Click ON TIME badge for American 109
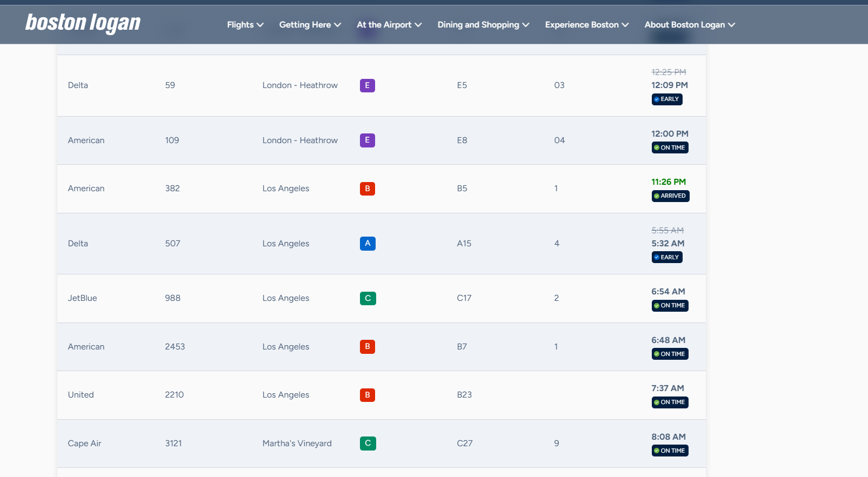The height and width of the screenshot is (477, 868). coord(670,147)
